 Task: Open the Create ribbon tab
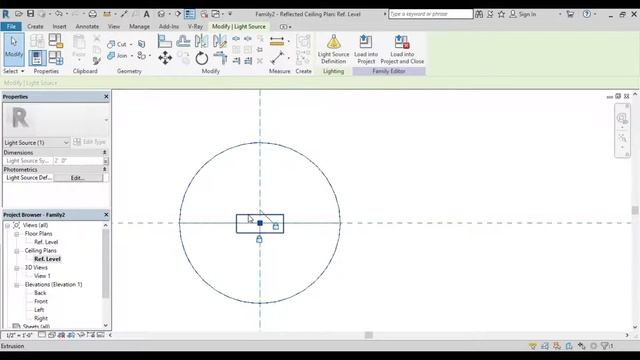[x=35, y=27]
